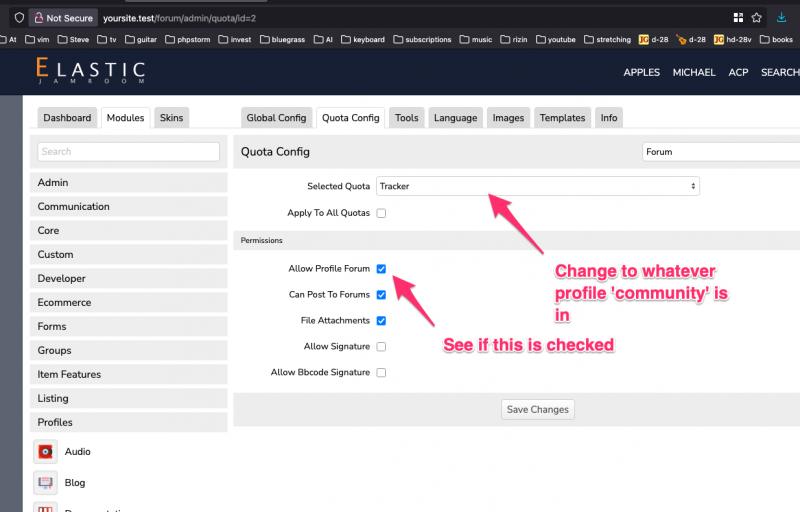Open the Forum module jump dropdown
The width and height of the screenshot is (800, 512).
coord(720,151)
